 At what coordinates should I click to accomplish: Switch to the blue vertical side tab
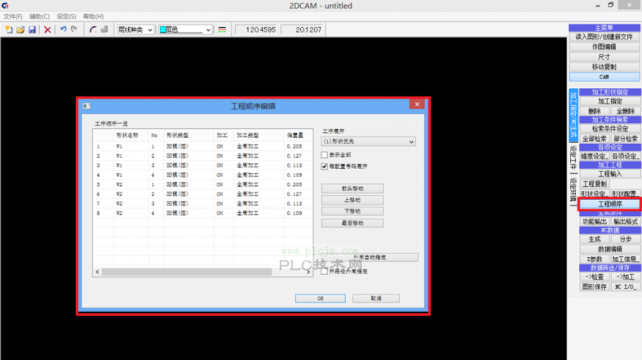click(x=573, y=115)
